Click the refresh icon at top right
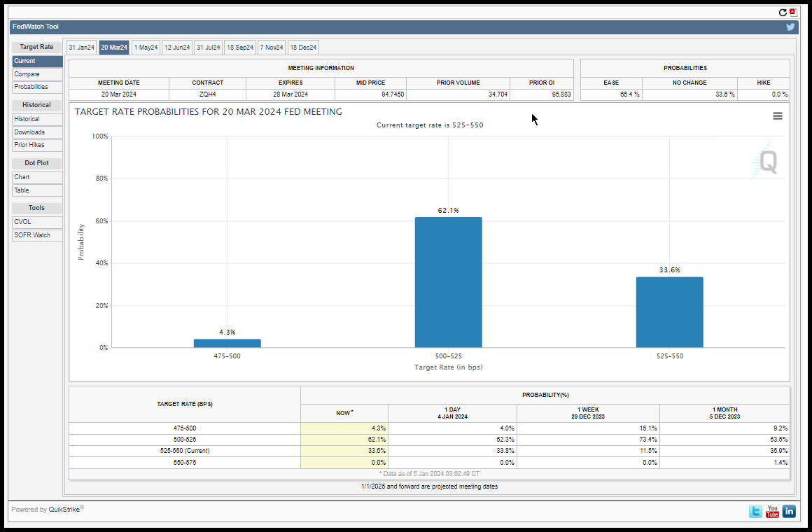 click(783, 13)
